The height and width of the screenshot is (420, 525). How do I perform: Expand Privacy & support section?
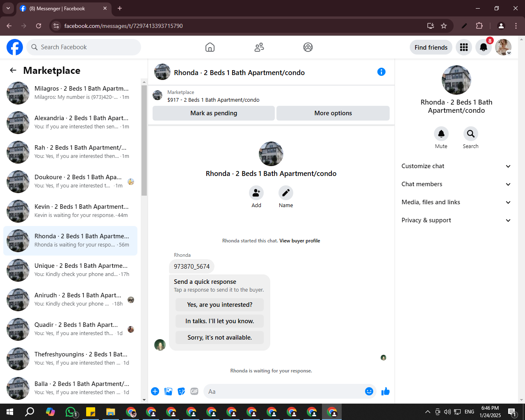(x=456, y=220)
